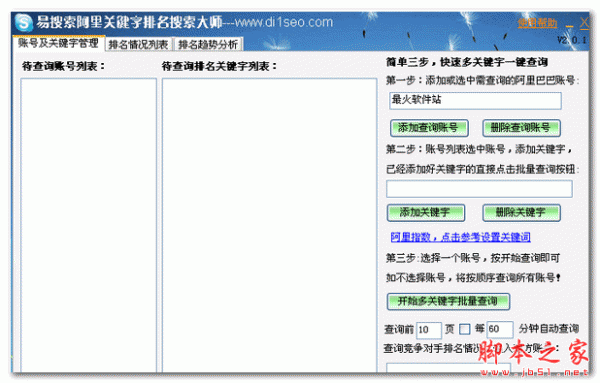Click the app logo icon in the title bar
Screen dimensions: 600x383
24,22
